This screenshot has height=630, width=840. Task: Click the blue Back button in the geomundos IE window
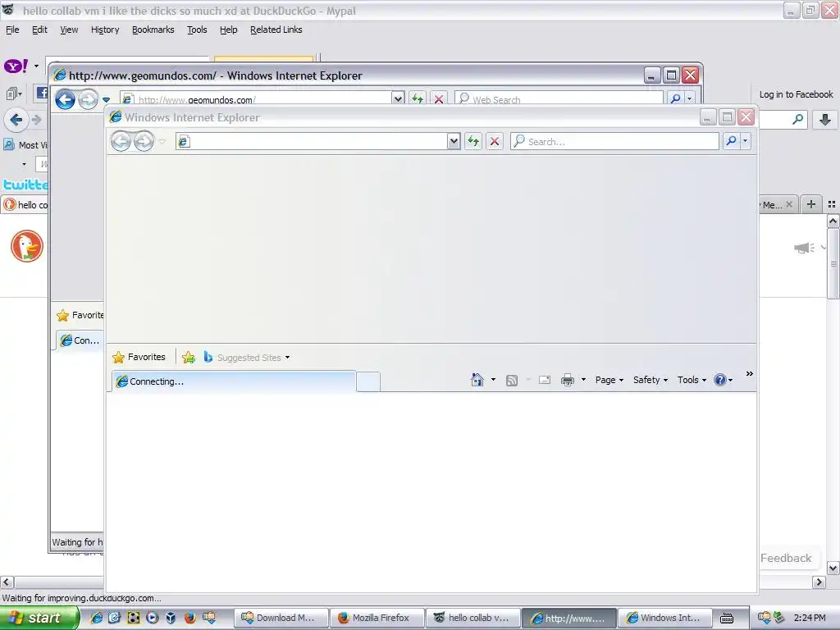(65, 99)
